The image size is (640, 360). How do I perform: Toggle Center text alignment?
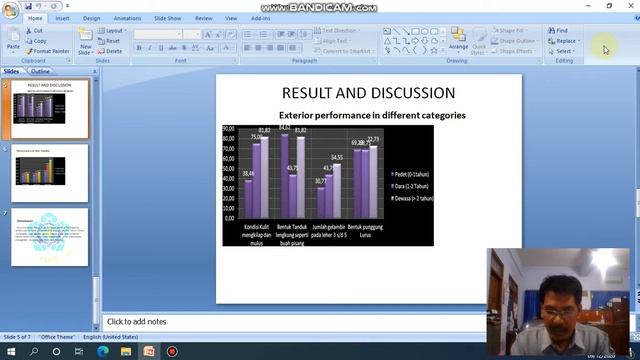(x=258, y=48)
